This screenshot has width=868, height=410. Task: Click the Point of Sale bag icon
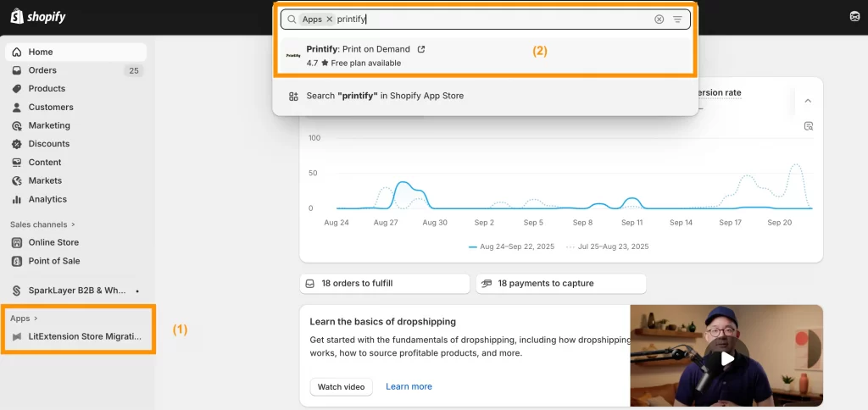coord(17,261)
